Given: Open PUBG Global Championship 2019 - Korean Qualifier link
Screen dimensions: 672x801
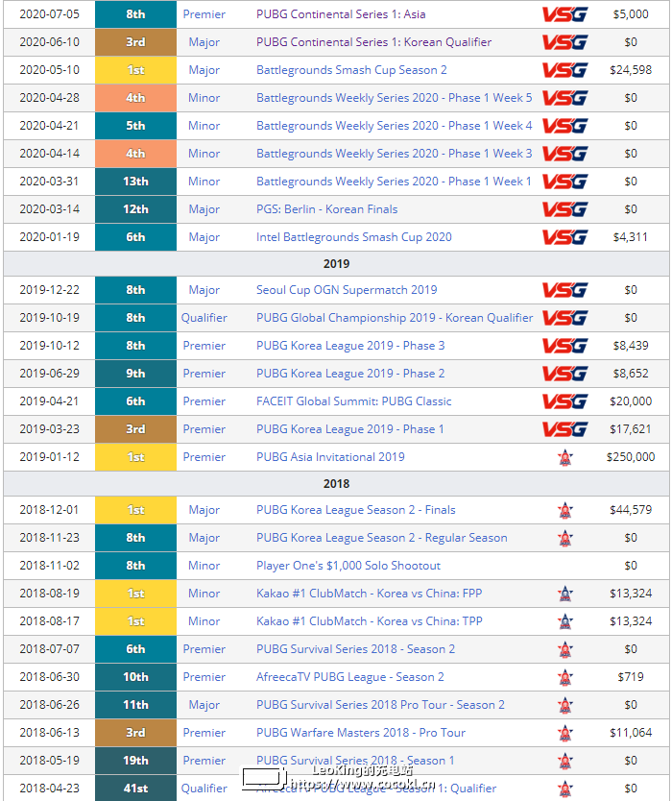Looking at the screenshot, I should tap(395, 318).
